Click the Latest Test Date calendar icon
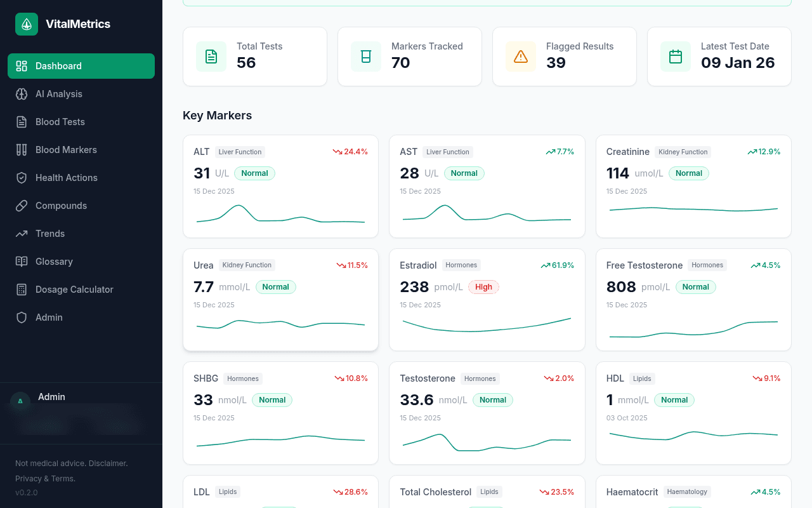The image size is (812, 508). click(x=676, y=57)
